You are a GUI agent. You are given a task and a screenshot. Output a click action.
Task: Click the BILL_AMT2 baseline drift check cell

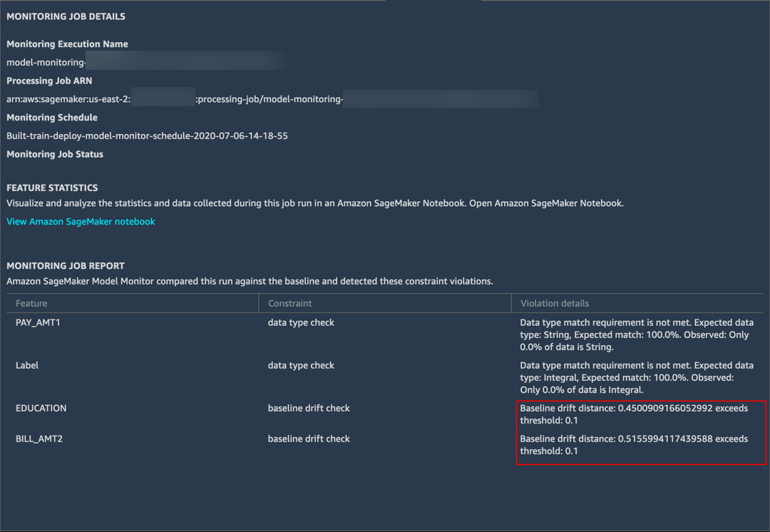click(x=309, y=439)
